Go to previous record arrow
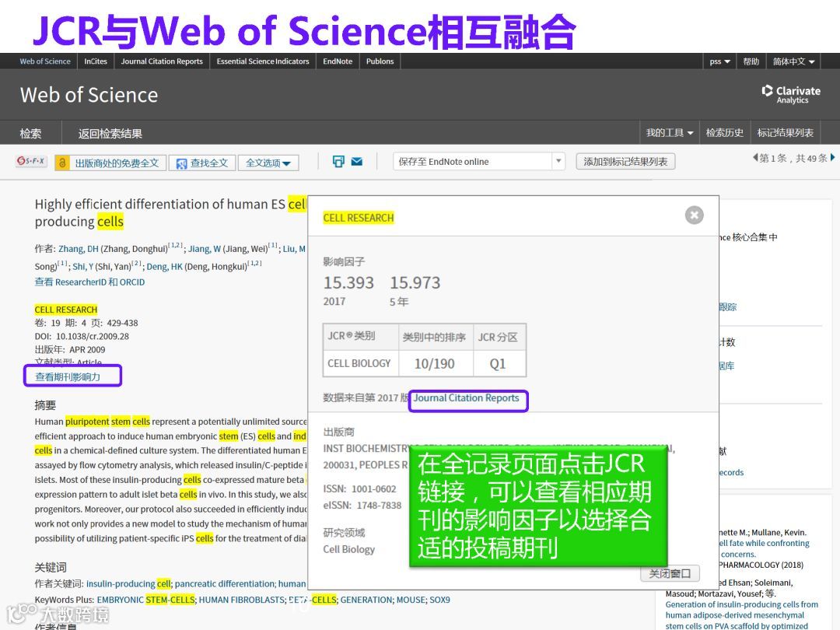 (x=755, y=157)
